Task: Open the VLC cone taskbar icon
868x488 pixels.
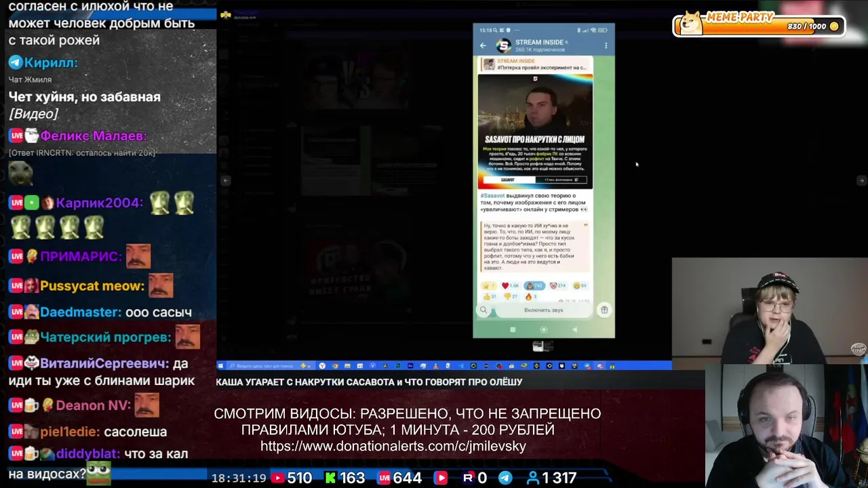Action: click(x=435, y=366)
